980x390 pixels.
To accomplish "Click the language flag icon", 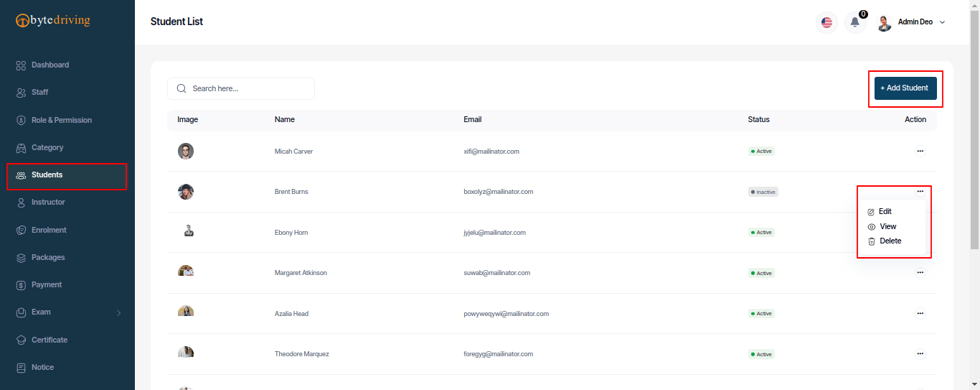I will [827, 22].
